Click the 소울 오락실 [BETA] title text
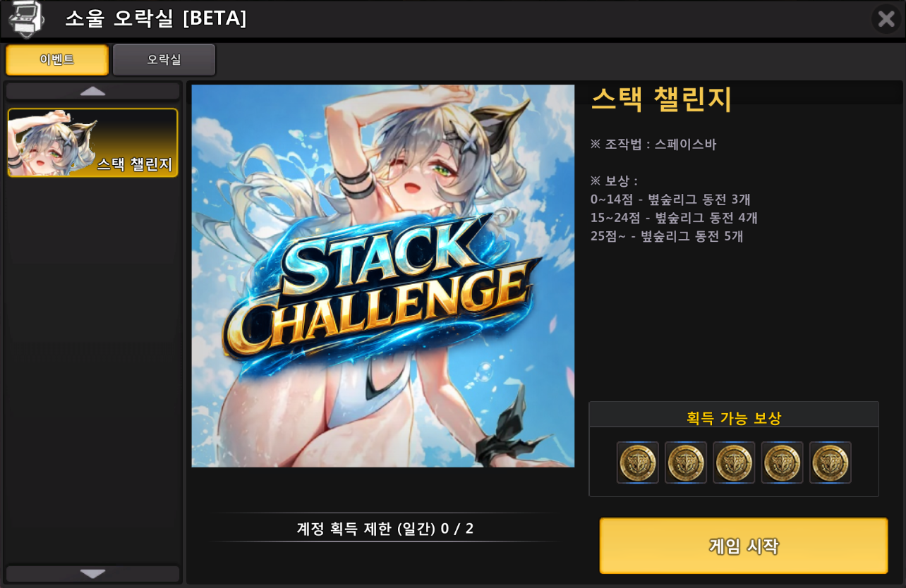 (156, 18)
